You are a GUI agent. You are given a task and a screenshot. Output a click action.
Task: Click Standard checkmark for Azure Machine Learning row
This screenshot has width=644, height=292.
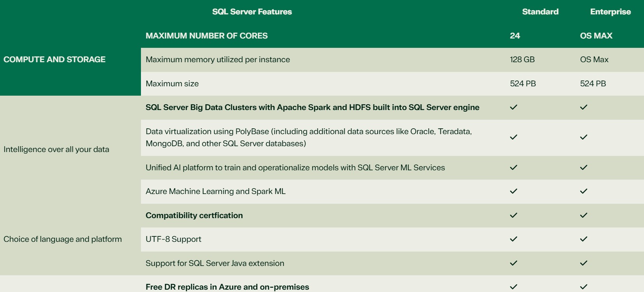[x=514, y=191]
